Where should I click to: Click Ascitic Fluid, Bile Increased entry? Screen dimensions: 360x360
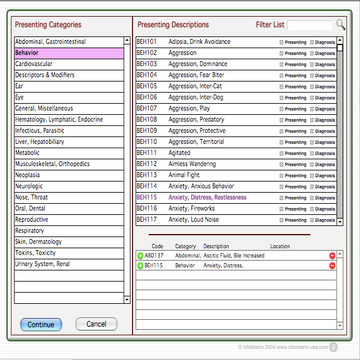click(x=234, y=256)
